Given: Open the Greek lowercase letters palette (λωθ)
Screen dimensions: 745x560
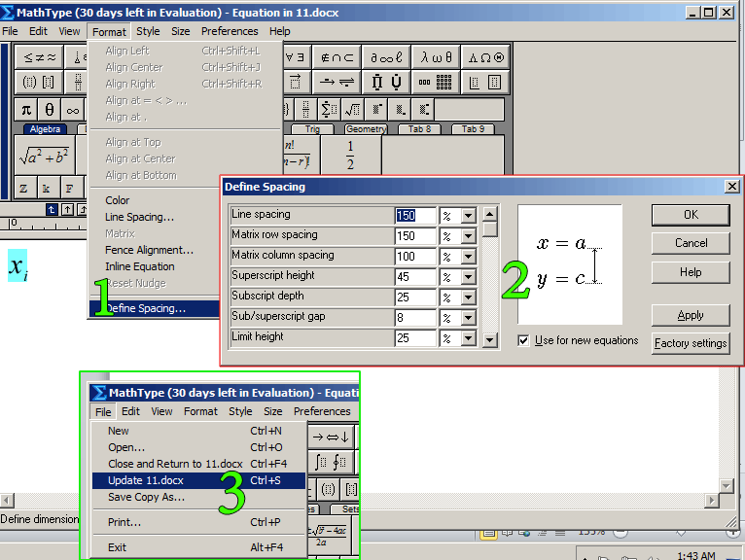Looking at the screenshot, I should (x=436, y=57).
